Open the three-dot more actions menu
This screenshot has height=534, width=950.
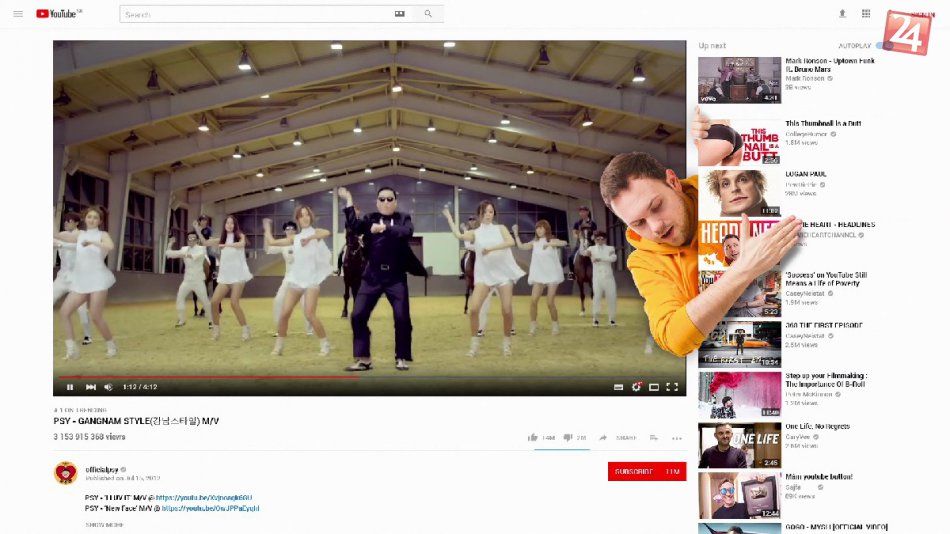[x=677, y=438]
